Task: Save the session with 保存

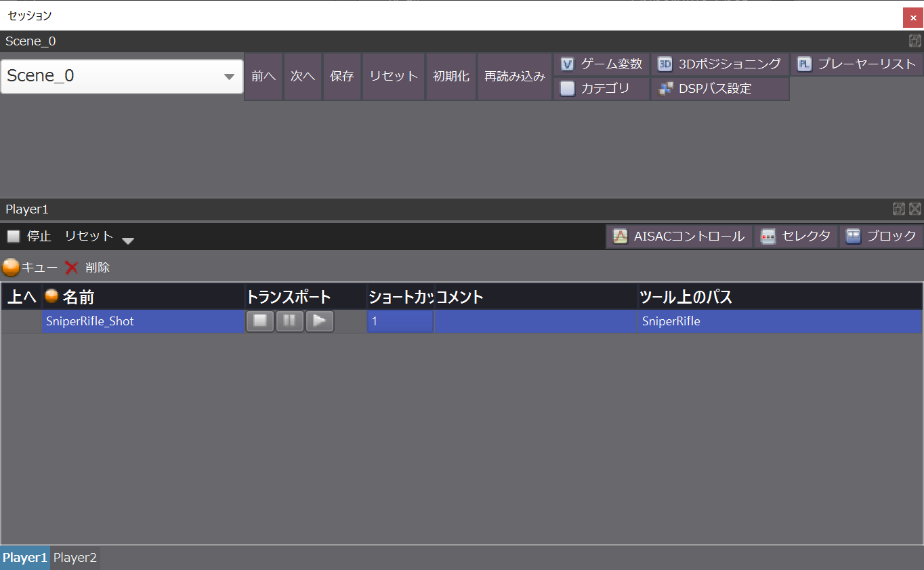Action: [342, 77]
